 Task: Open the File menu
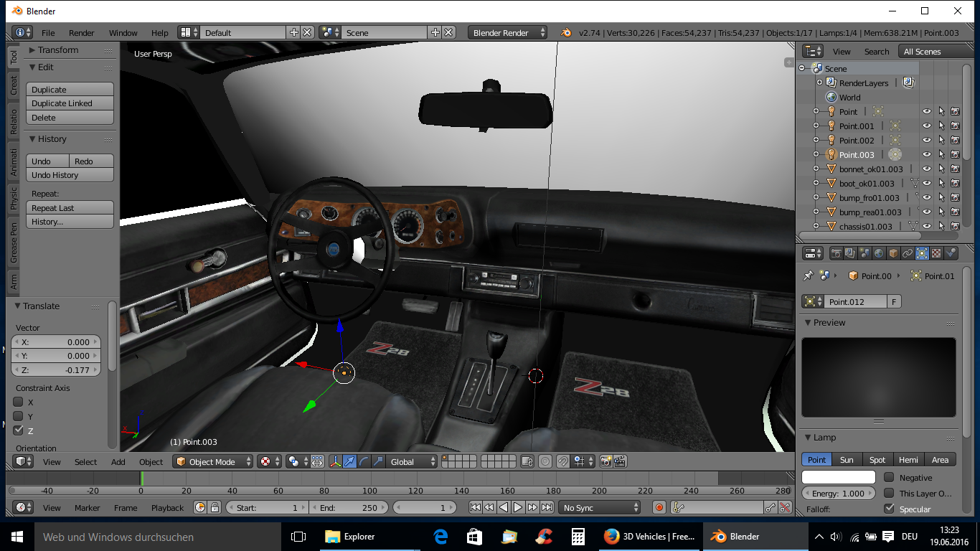tap(48, 32)
